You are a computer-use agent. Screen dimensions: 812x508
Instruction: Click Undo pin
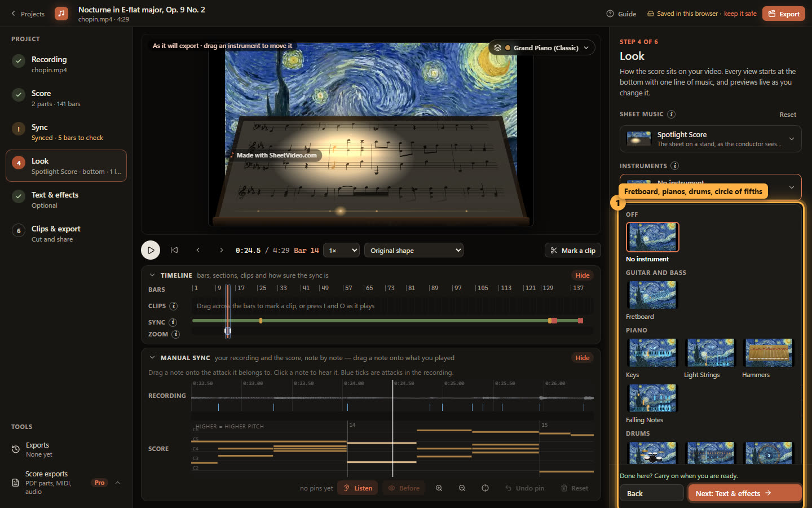click(x=525, y=488)
